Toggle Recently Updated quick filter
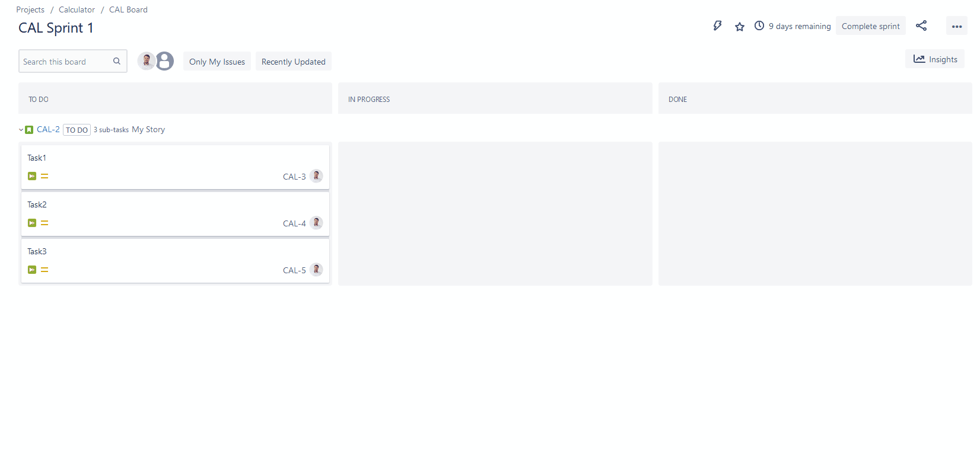Screen dimensions: 980x470 (294, 62)
